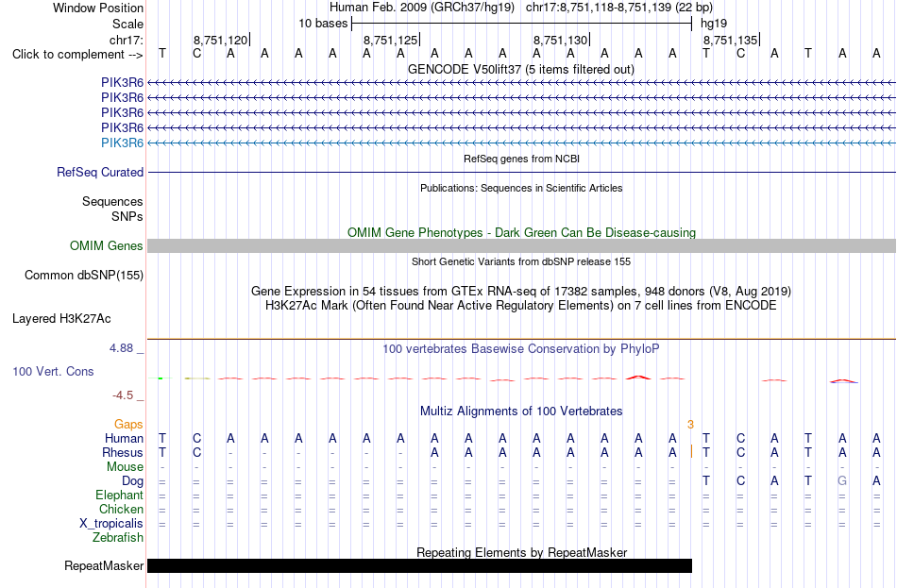Image resolution: width=897 pixels, height=588 pixels.
Task: Click the 8,751,120 position marker
Action: click(221, 40)
